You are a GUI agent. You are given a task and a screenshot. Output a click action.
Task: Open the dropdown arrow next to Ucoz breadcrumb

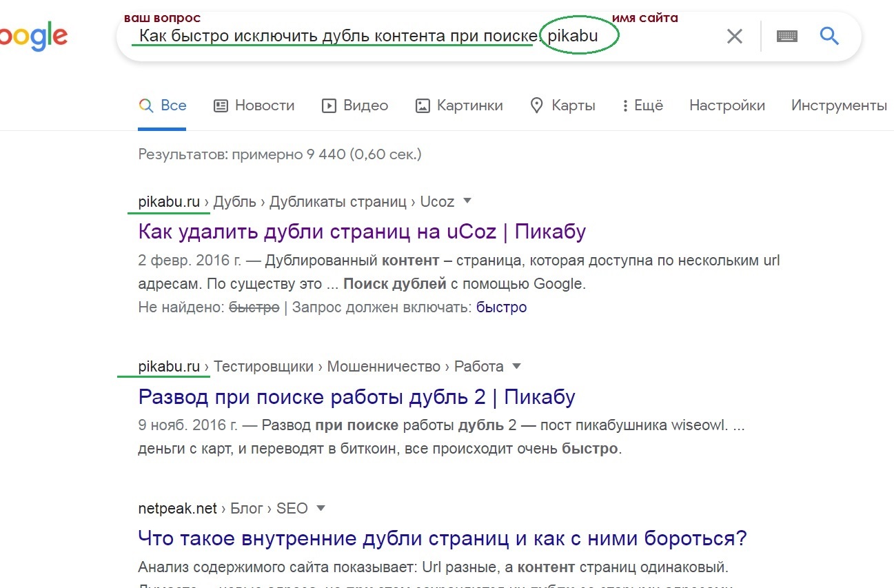click(x=467, y=201)
